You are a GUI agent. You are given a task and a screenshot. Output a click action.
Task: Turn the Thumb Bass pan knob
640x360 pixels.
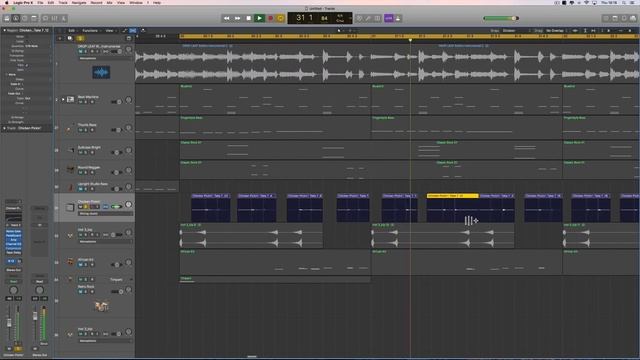128,128
